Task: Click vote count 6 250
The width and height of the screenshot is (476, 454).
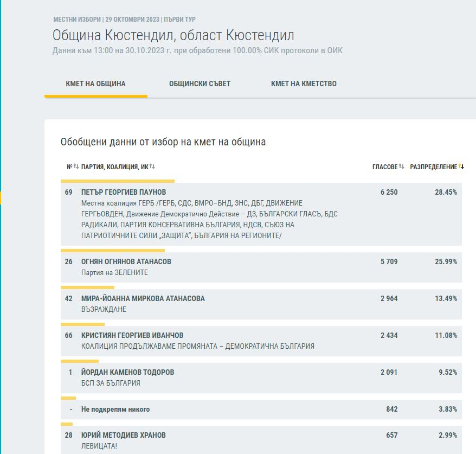Action: point(389,192)
